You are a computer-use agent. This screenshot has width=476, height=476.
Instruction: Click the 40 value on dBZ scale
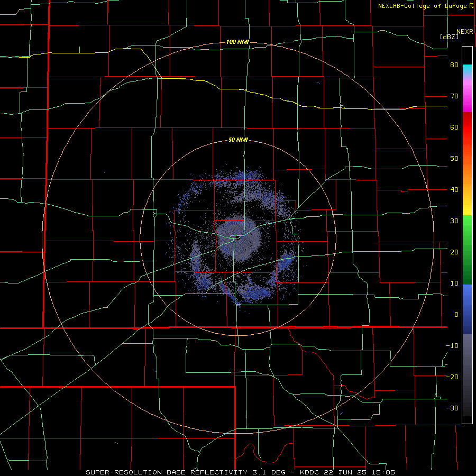click(454, 190)
